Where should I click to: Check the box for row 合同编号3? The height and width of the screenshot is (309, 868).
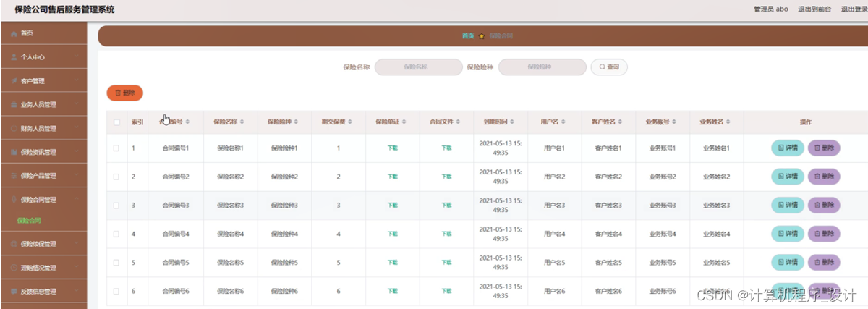click(116, 206)
